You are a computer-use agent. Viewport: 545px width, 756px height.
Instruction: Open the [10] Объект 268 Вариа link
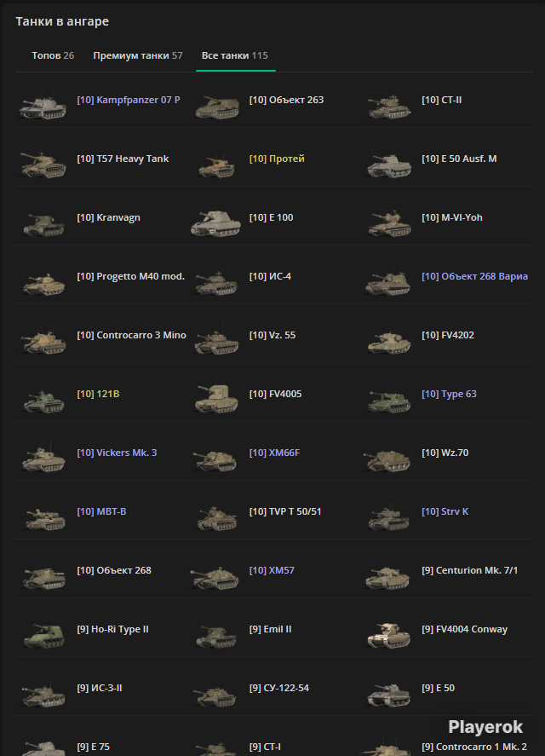(474, 276)
